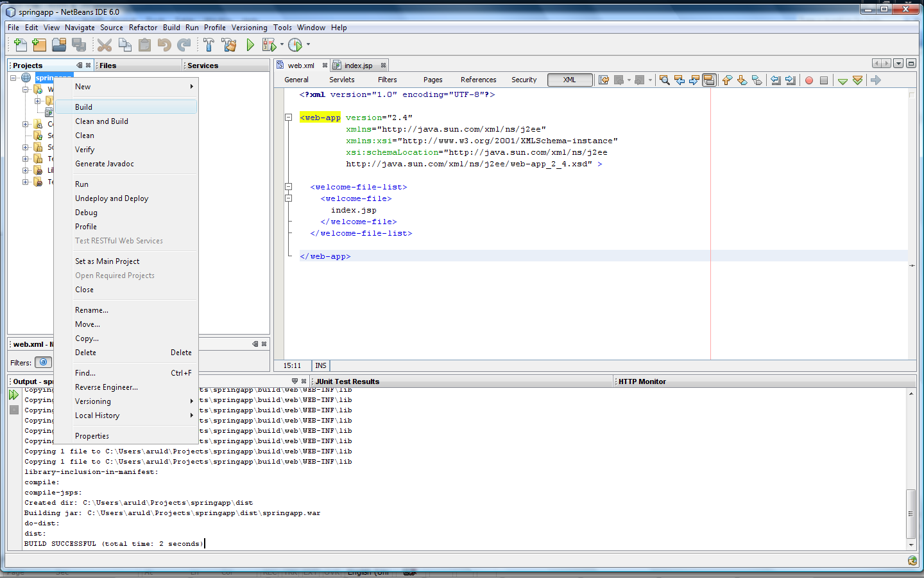Click the New Project toolbar icon
The image size is (924, 578).
pyautogui.click(x=39, y=44)
